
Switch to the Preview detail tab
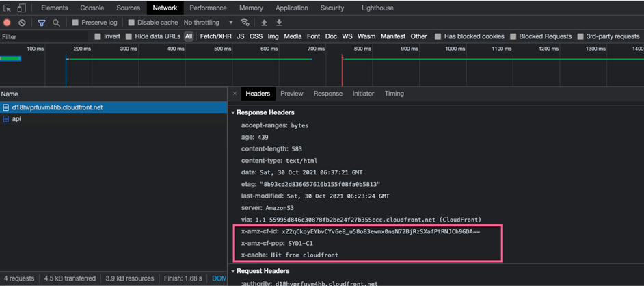(x=292, y=94)
